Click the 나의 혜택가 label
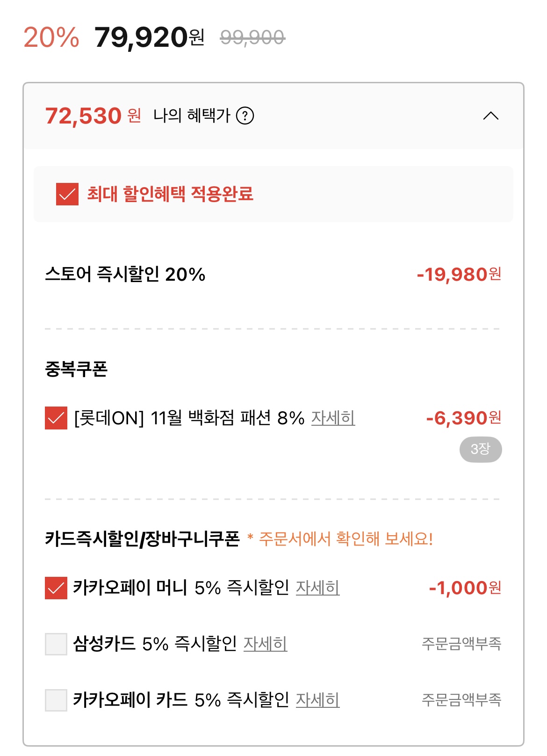The height and width of the screenshot is (756, 547). [x=192, y=116]
